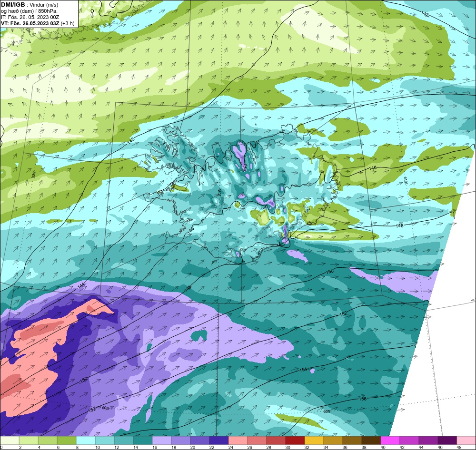The image size is (476, 450).
Task: Select the light teal 10–12 m/s swatch
Action: tap(105, 440)
